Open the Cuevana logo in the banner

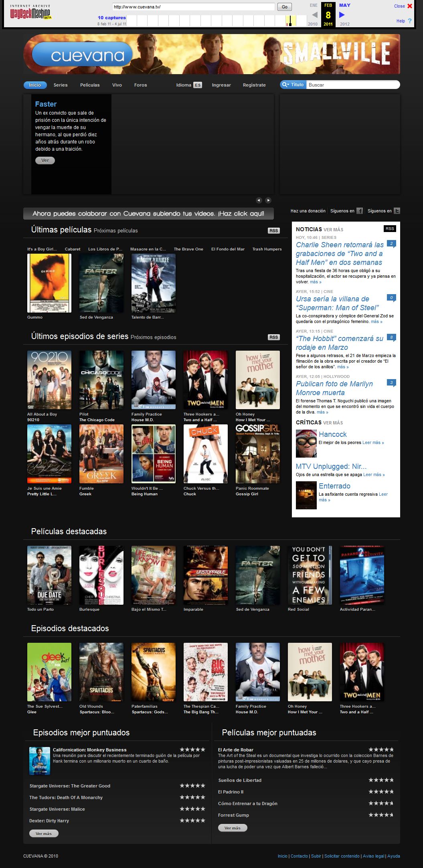click(82, 55)
